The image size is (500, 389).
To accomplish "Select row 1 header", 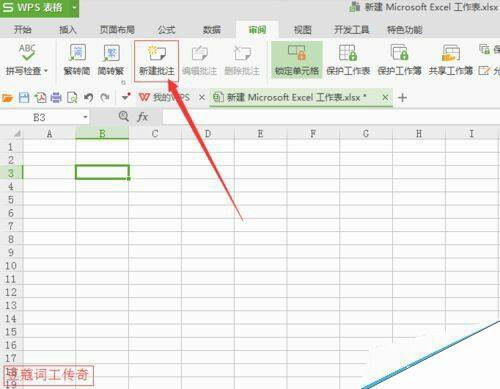I will click(x=11, y=147).
